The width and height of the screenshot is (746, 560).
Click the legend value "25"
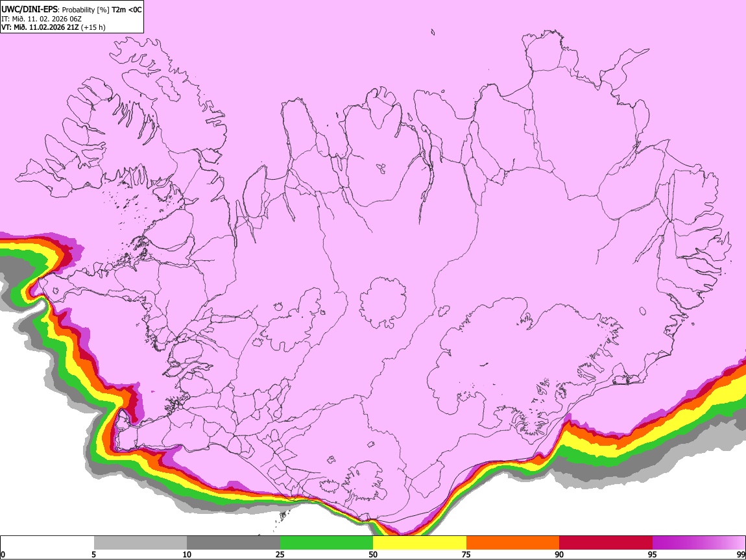coord(280,555)
